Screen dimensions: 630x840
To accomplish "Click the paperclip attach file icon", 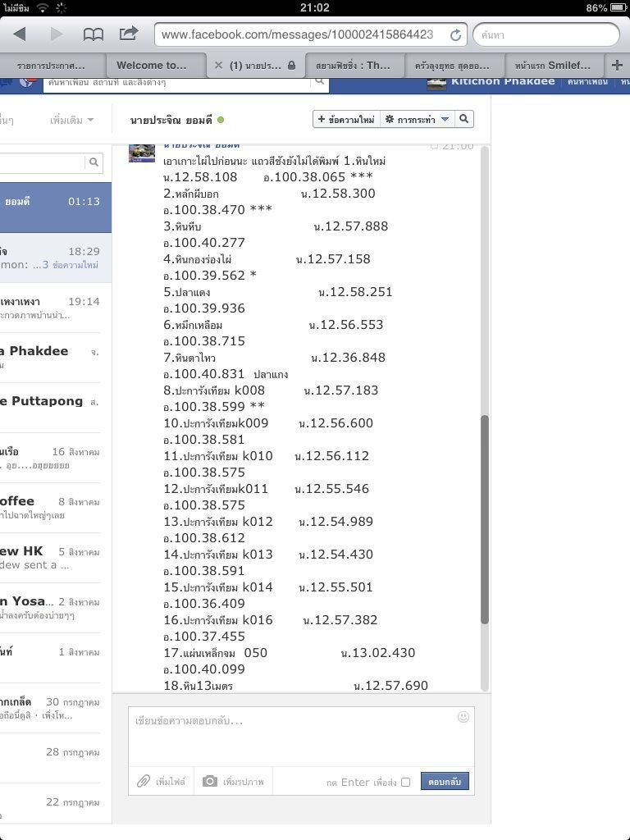I will (144, 781).
